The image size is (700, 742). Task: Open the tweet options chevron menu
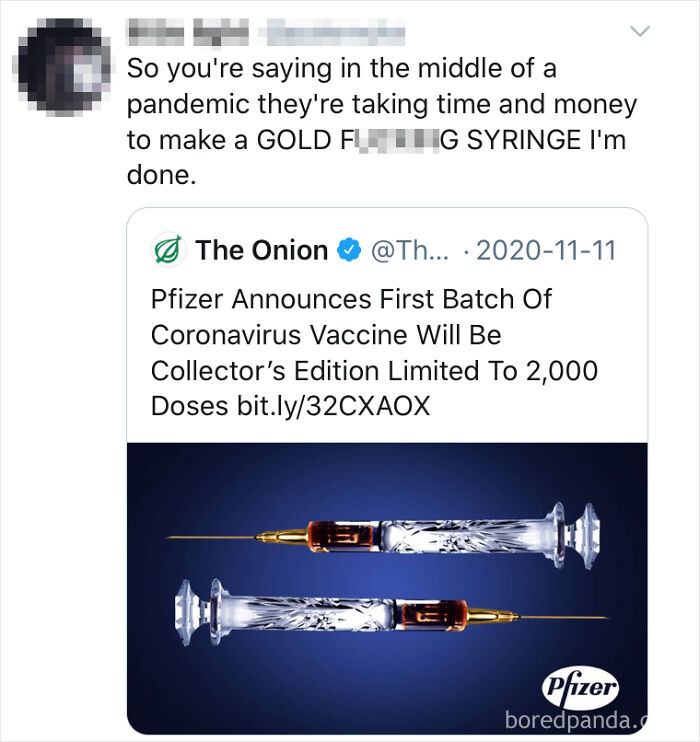pyautogui.click(x=640, y=33)
